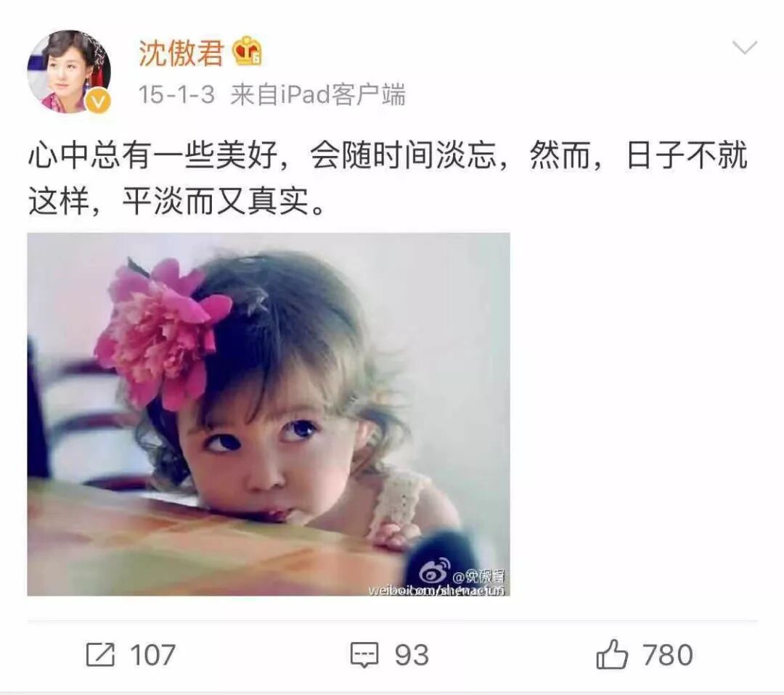Like the post with thumbs-up icon
The image size is (784, 695).
[611, 654]
